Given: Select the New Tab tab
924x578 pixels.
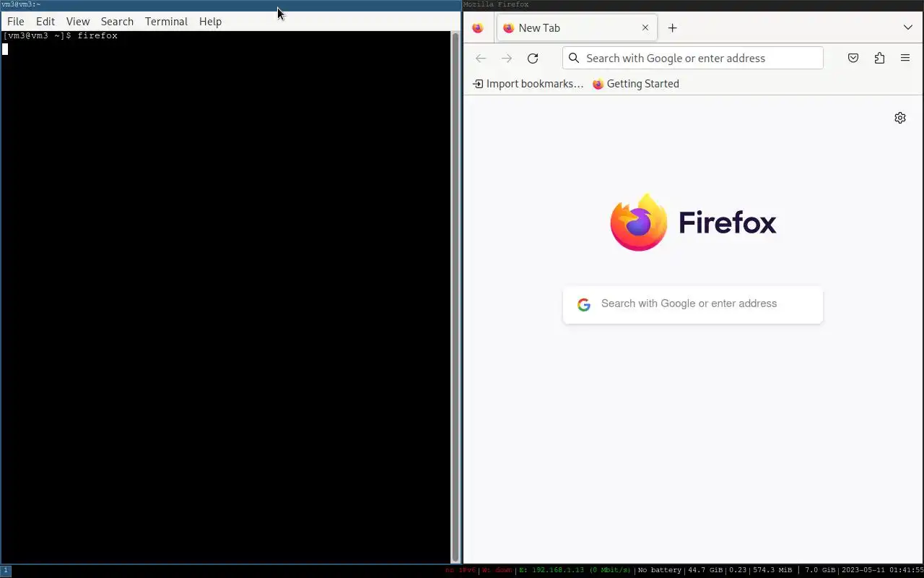Looking at the screenshot, I should tap(577, 28).
